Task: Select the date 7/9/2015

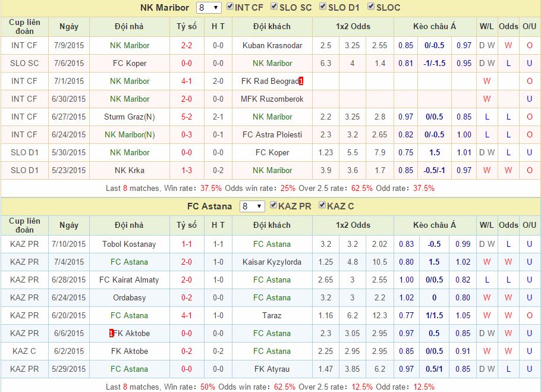Action: coord(68,46)
